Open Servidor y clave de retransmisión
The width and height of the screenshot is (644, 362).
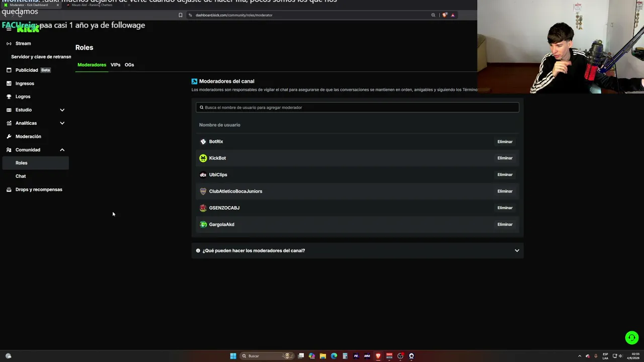pyautogui.click(x=41, y=57)
